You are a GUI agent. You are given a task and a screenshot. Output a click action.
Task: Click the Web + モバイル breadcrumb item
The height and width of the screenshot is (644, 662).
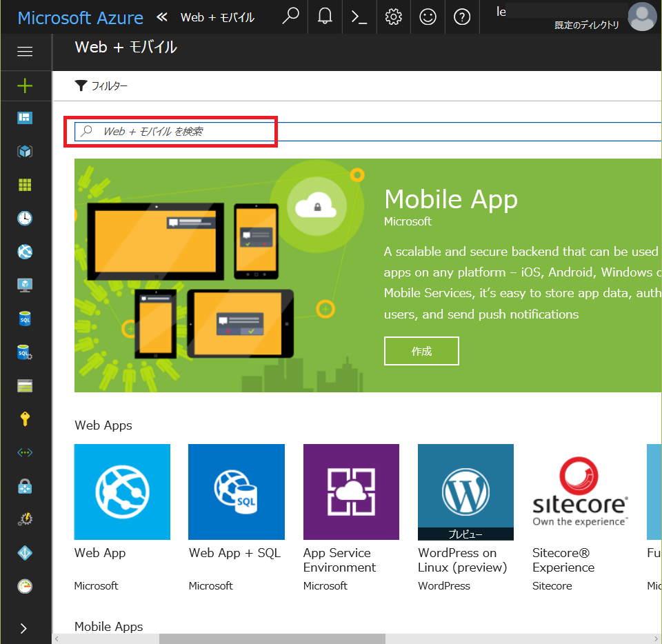(x=218, y=17)
